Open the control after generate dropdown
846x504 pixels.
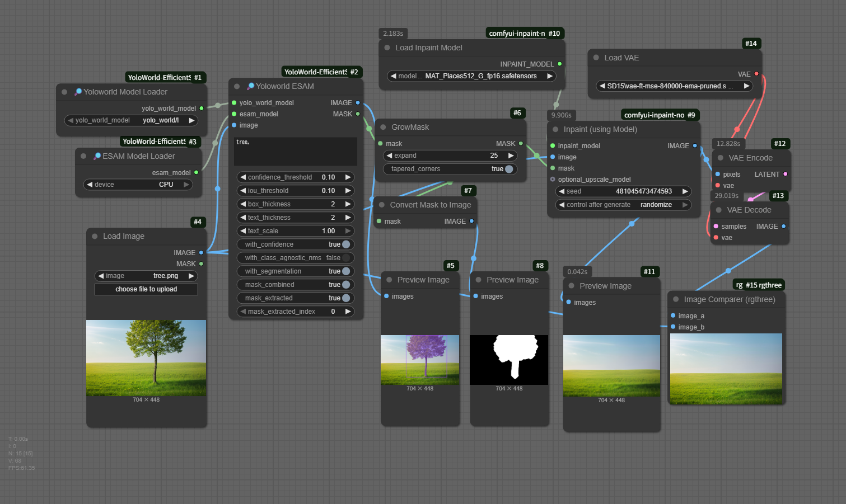click(x=623, y=205)
